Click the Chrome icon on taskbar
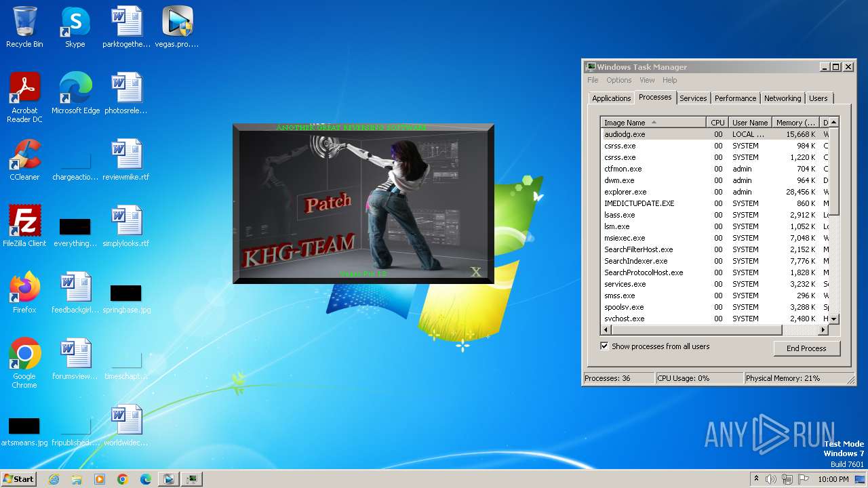868x488 pixels. (123, 479)
